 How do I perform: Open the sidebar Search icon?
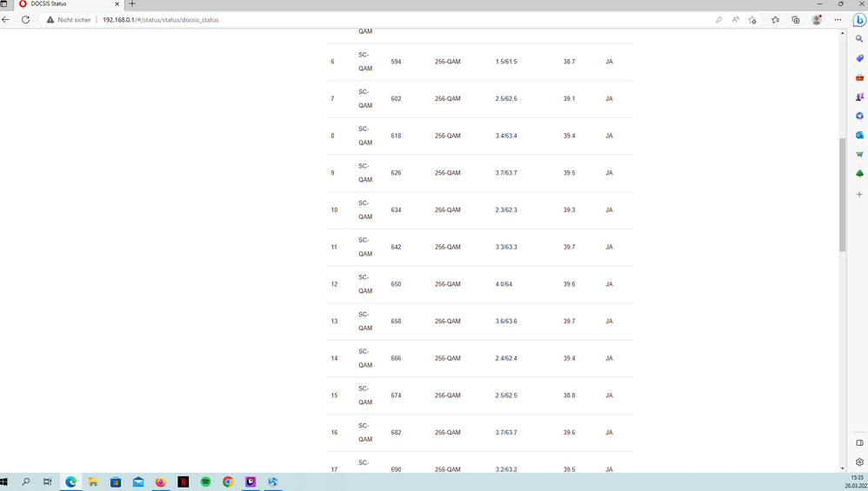pyautogui.click(x=859, y=39)
